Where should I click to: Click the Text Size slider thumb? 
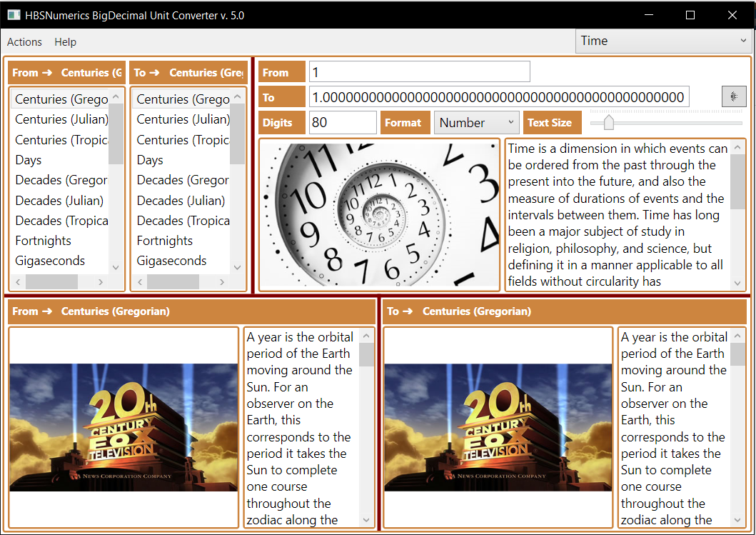[609, 123]
